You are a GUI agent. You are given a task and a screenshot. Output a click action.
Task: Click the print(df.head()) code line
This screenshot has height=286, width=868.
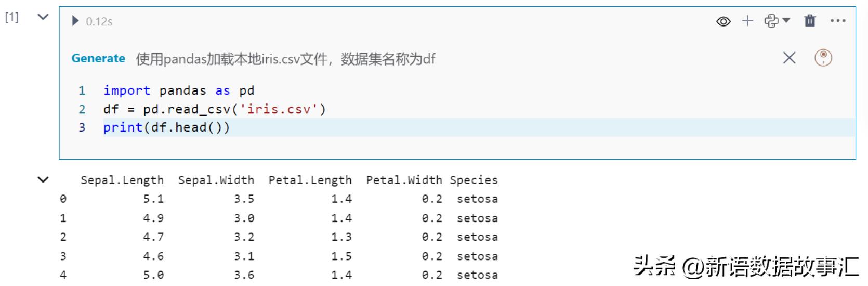point(166,127)
